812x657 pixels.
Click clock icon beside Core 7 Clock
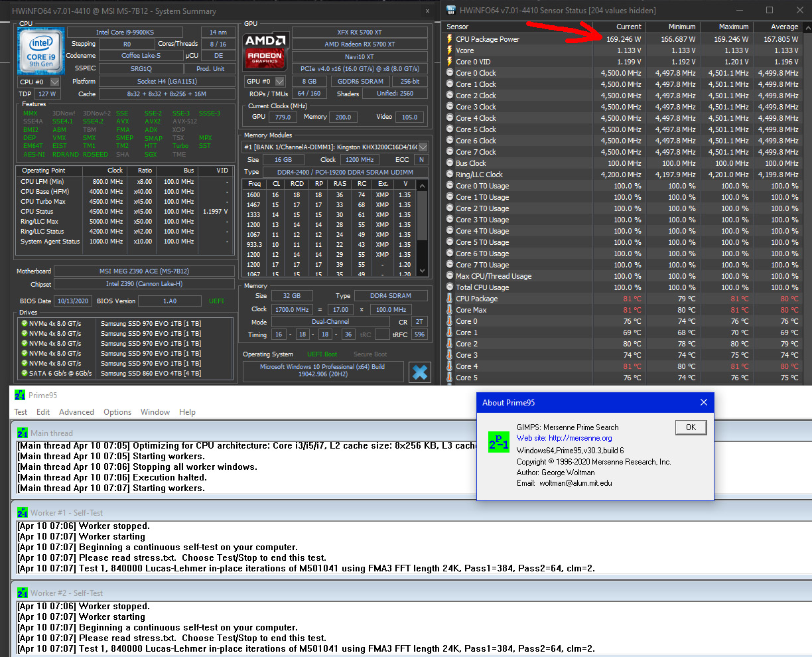click(x=450, y=152)
